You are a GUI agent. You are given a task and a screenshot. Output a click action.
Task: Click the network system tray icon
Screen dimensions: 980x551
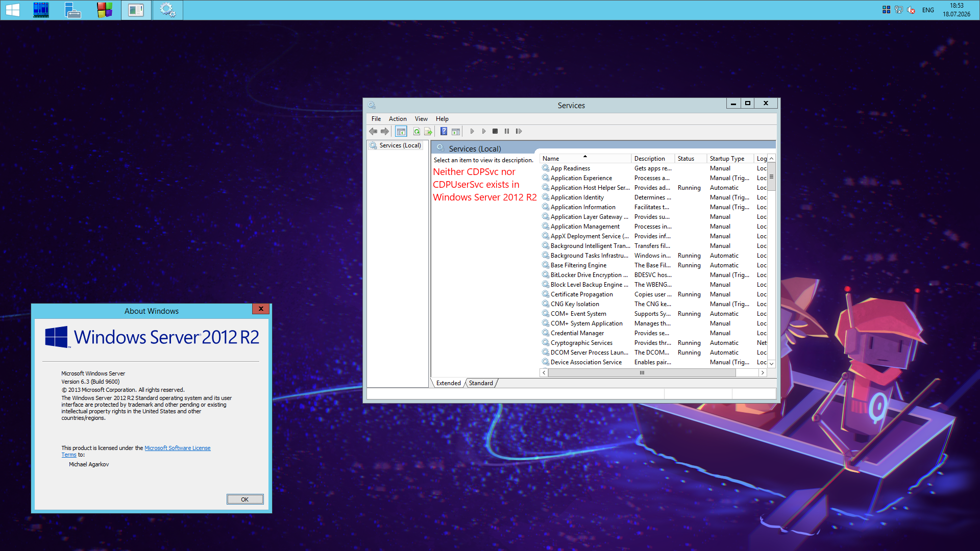point(899,10)
